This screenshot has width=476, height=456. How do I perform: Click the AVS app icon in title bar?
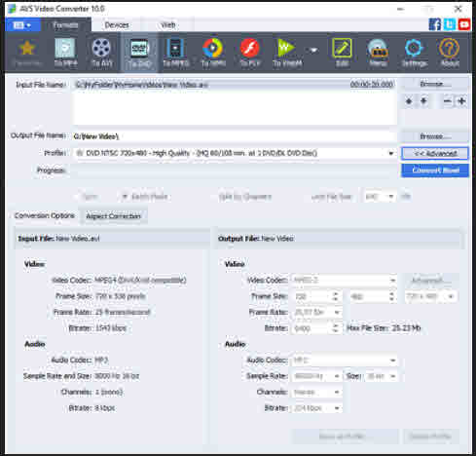(x=13, y=9)
